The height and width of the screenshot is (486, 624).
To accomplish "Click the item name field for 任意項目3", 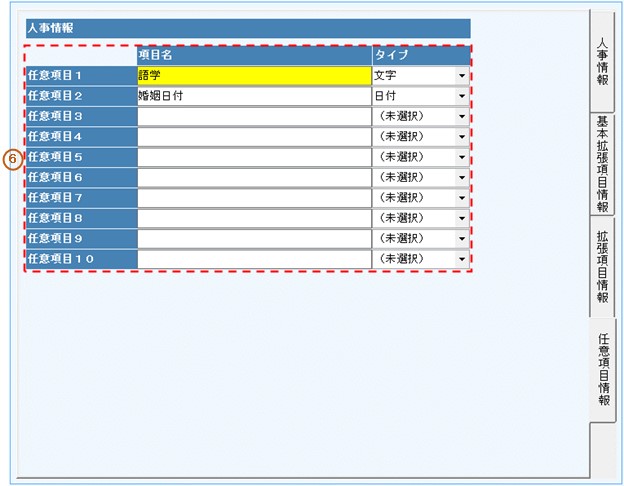I will (x=253, y=117).
